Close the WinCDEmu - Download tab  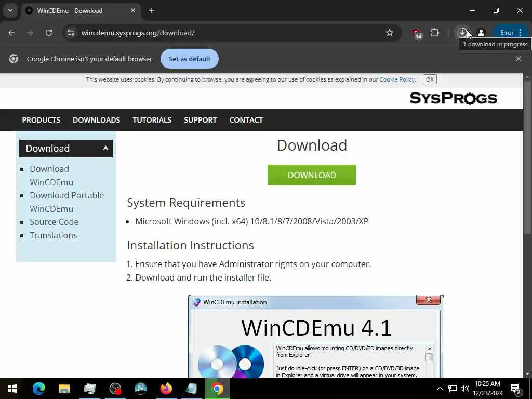(x=133, y=10)
